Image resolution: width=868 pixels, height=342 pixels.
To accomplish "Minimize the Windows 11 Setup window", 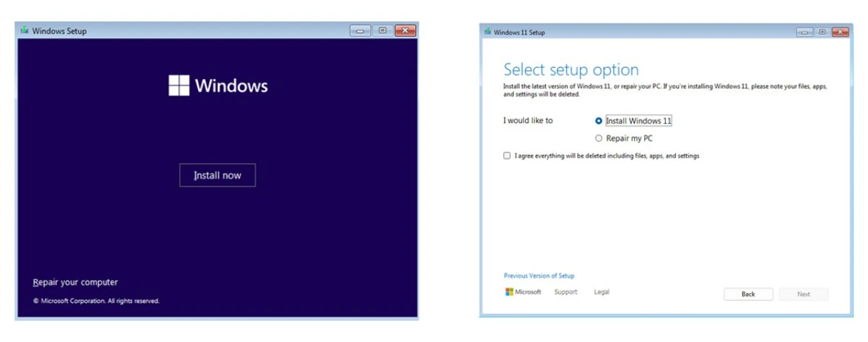I will point(805,33).
